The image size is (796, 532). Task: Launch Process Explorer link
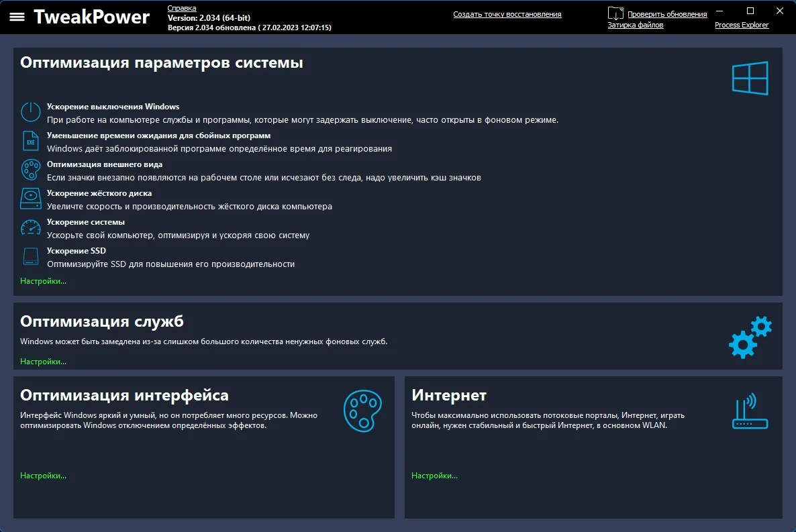742,25
